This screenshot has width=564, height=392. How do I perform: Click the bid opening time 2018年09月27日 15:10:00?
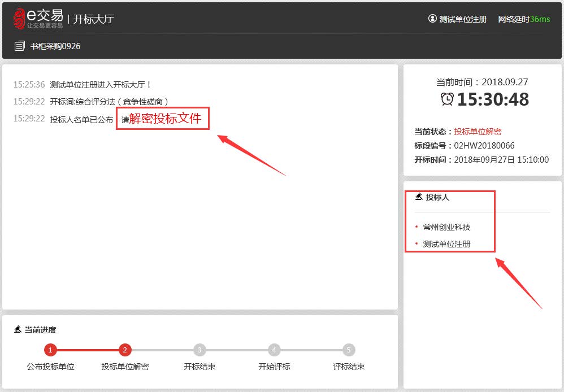point(501,160)
